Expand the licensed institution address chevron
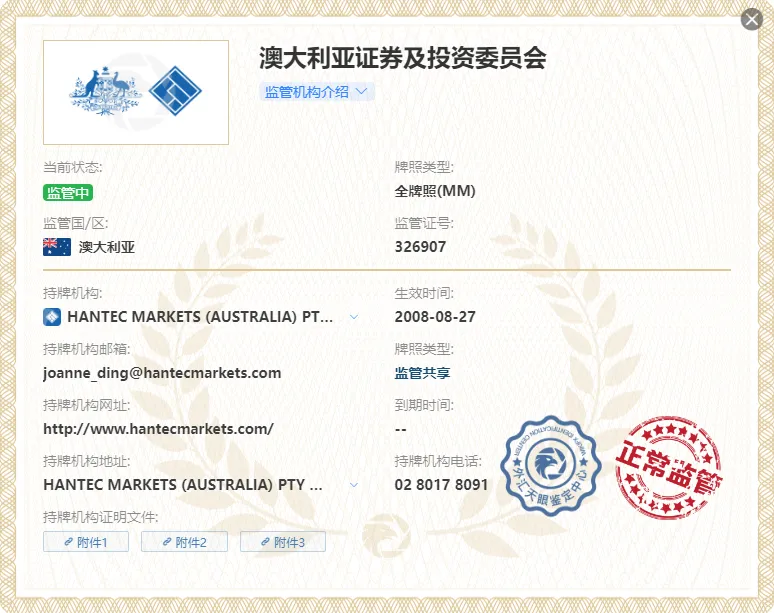774x613 pixels. point(354,485)
